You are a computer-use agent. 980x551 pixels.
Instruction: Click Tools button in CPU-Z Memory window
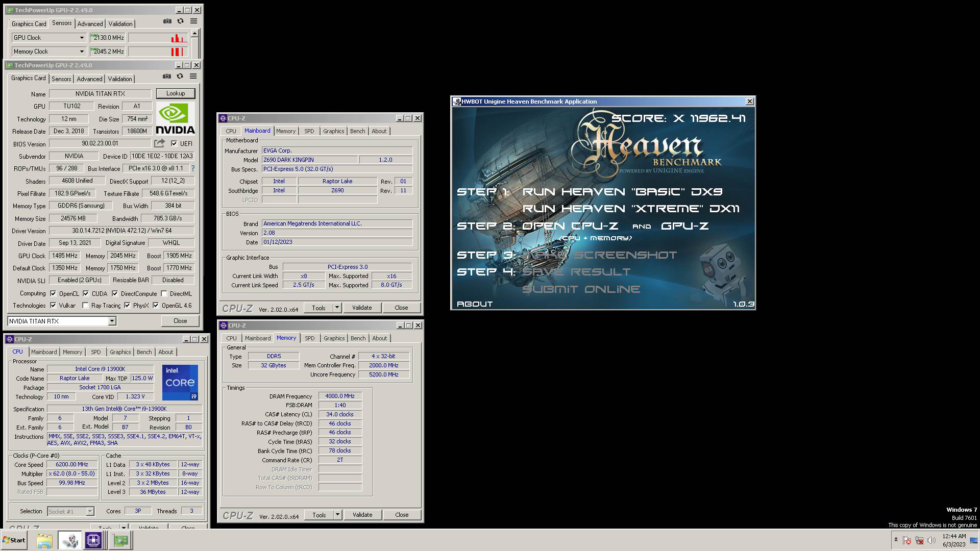click(319, 515)
